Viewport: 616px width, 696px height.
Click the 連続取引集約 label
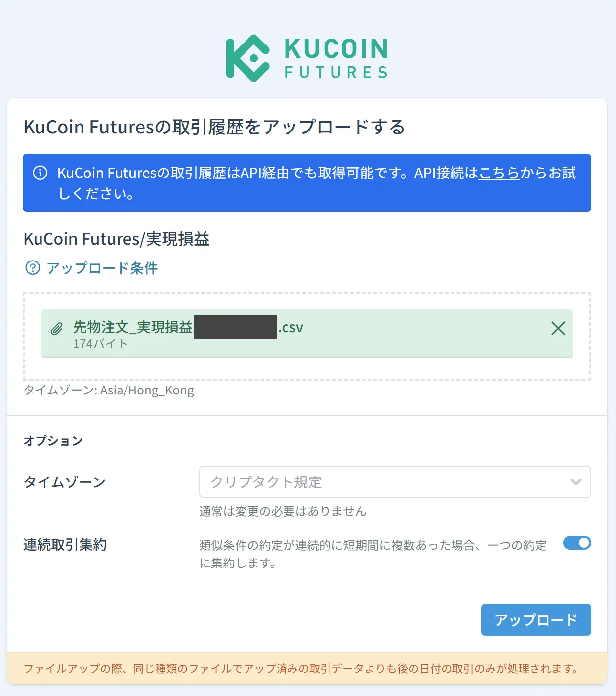pyautogui.click(x=65, y=544)
